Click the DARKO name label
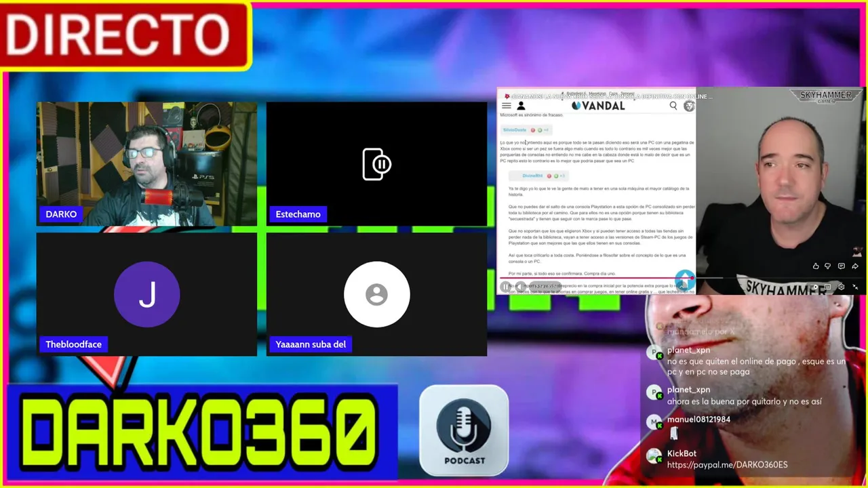The image size is (868, 488). (x=61, y=214)
